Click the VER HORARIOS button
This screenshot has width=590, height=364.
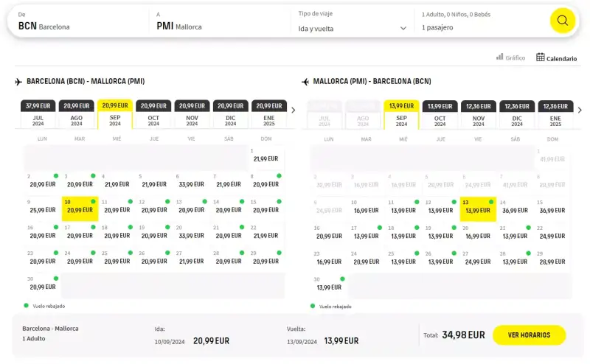coord(529,335)
